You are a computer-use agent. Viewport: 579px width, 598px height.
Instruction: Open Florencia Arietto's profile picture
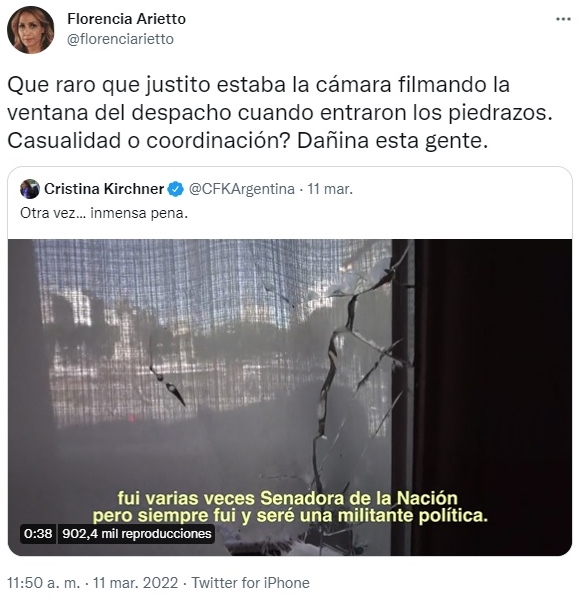pyautogui.click(x=31, y=30)
